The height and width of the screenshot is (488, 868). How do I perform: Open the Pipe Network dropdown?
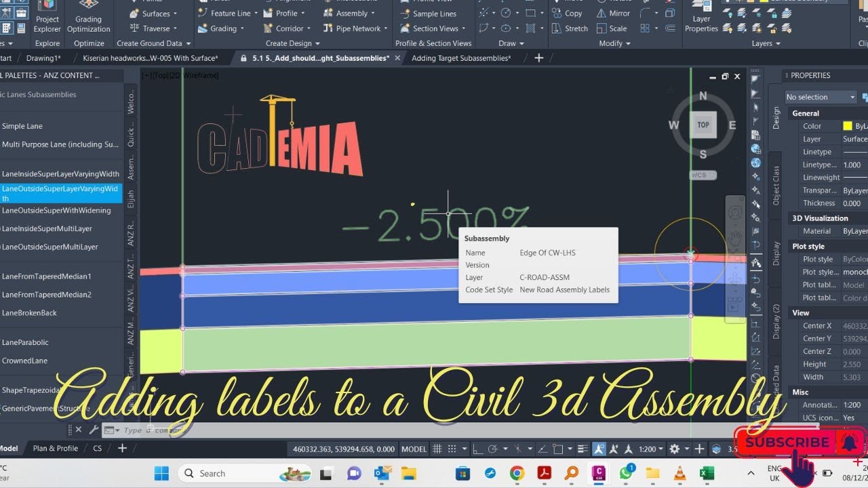click(x=356, y=28)
